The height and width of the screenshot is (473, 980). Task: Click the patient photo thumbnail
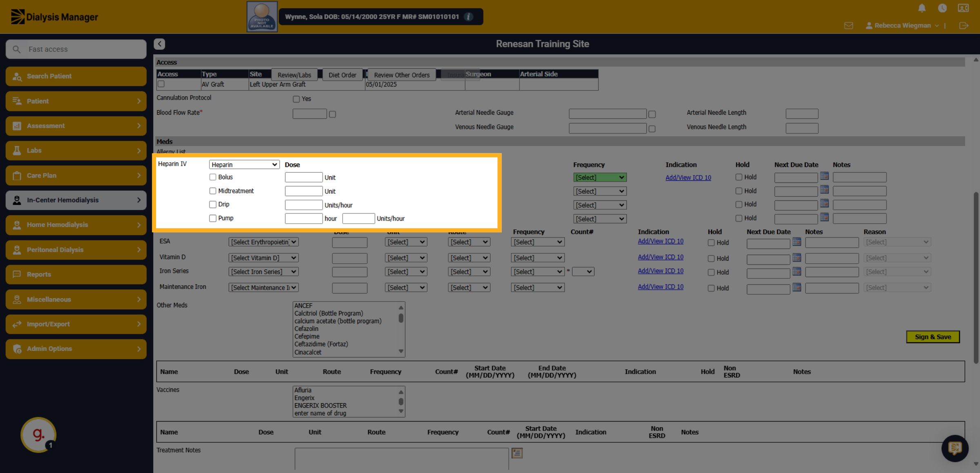click(262, 17)
